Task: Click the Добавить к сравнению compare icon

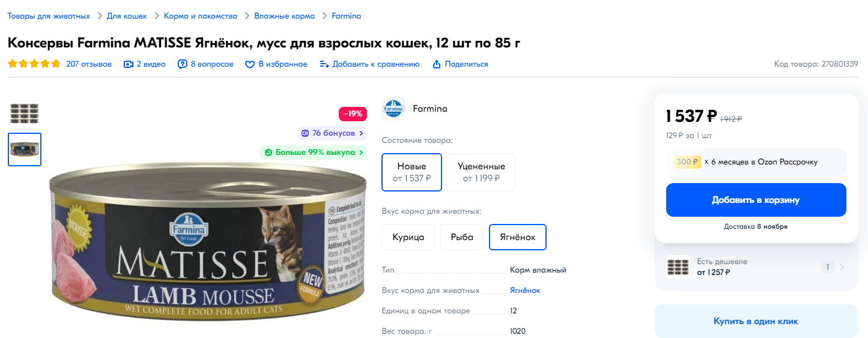Action: [324, 64]
